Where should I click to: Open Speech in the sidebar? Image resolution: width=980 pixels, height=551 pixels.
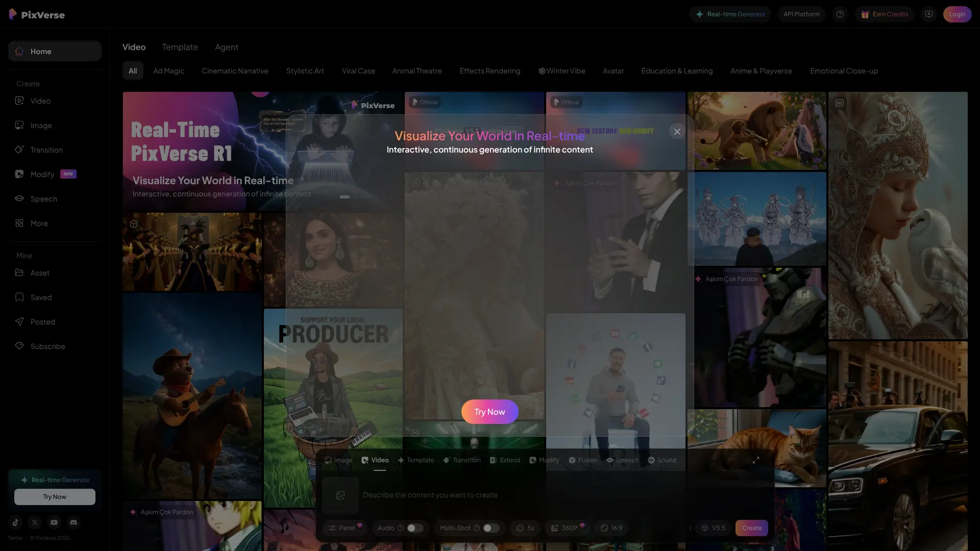55,199
